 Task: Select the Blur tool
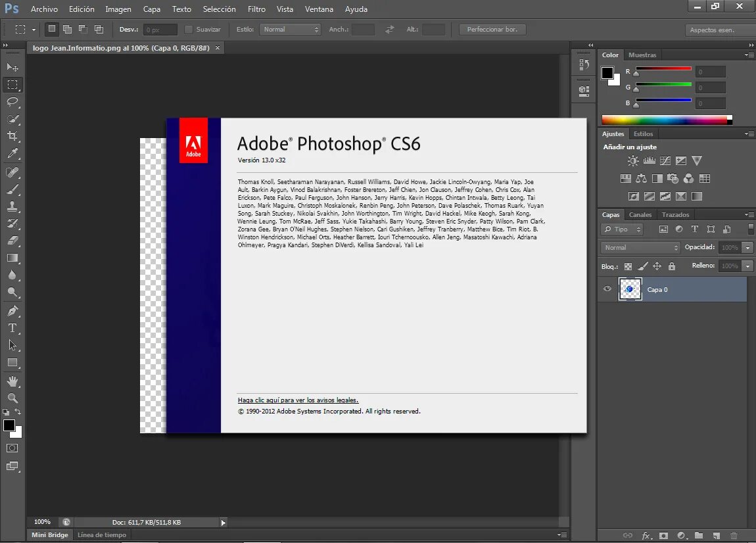click(x=12, y=275)
